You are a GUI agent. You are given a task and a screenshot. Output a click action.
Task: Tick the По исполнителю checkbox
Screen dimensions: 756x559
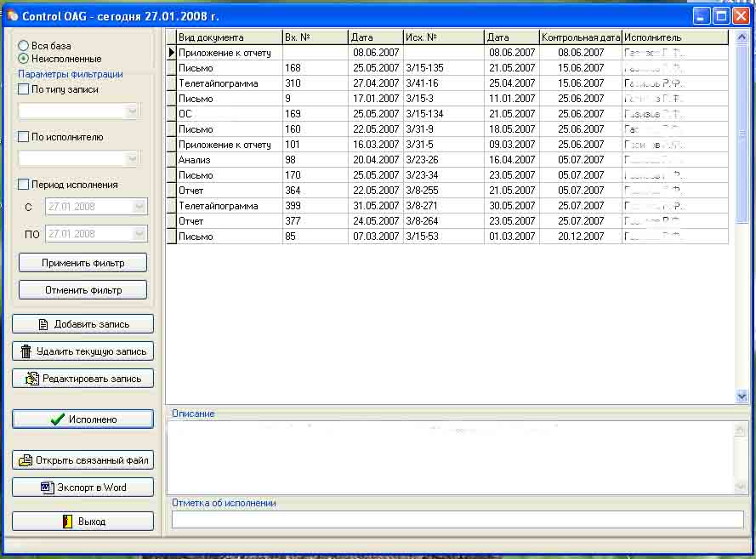(x=24, y=137)
